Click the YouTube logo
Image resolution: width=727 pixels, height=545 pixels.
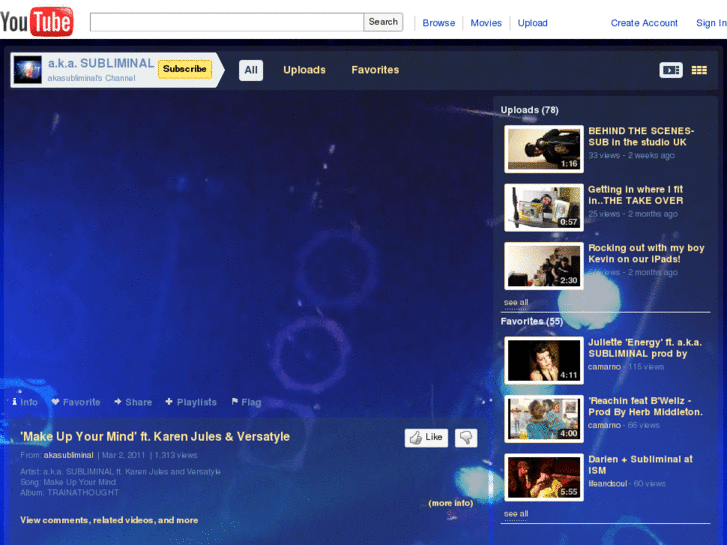pos(37,21)
